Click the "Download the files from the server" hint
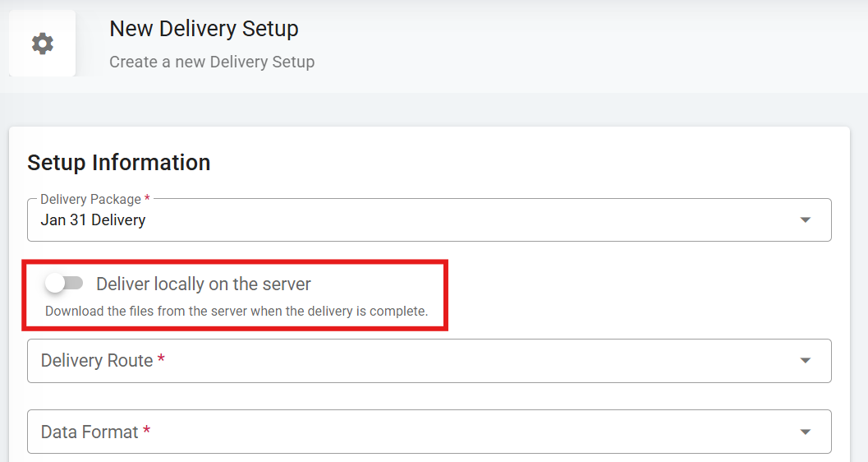This screenshot has height=462, width=868. point(237,312)
